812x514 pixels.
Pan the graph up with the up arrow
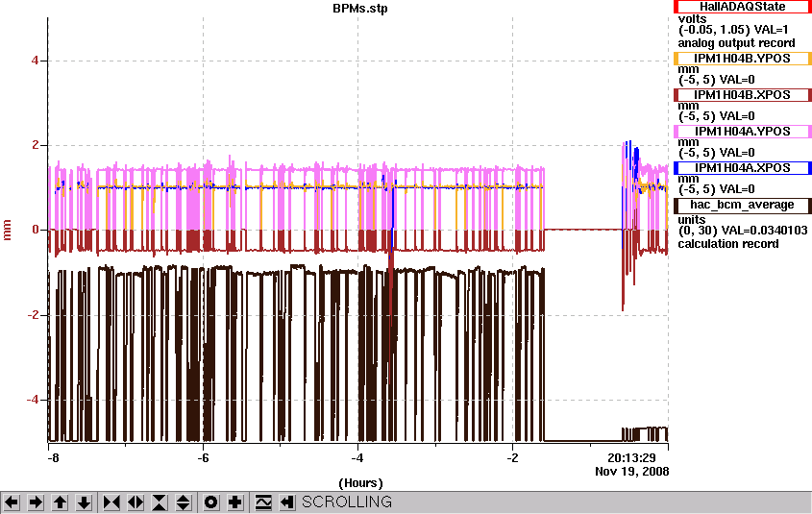click(61, 502)
